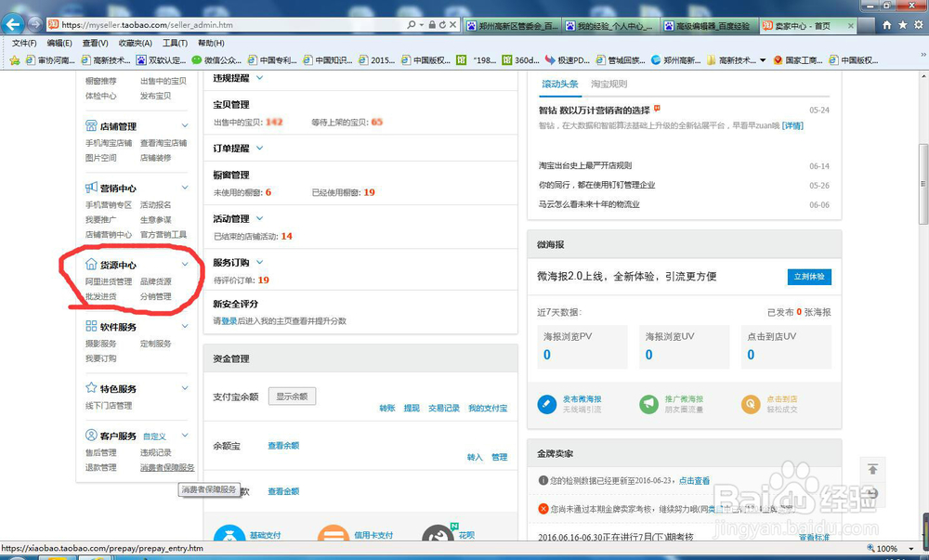Image resolution: width=929 pixels, height=560 pixels.
Task: Click the 信用卡支付 orange round icon
Action: 334,535
